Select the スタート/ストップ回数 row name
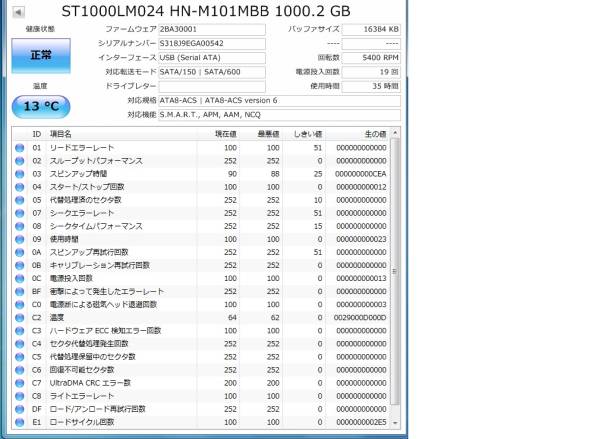The image size is (599, 439). [x=87, y=187]
